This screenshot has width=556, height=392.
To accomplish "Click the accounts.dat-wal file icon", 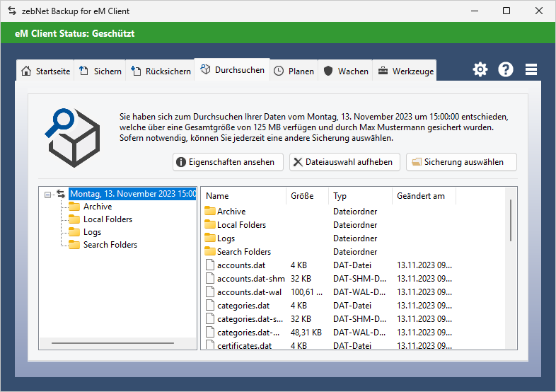I will (x=210, y=292).
